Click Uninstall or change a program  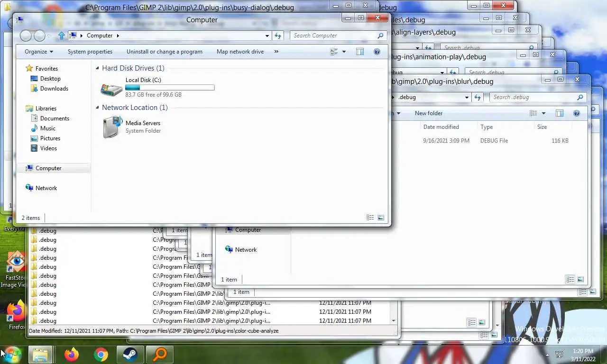[165, 52]
